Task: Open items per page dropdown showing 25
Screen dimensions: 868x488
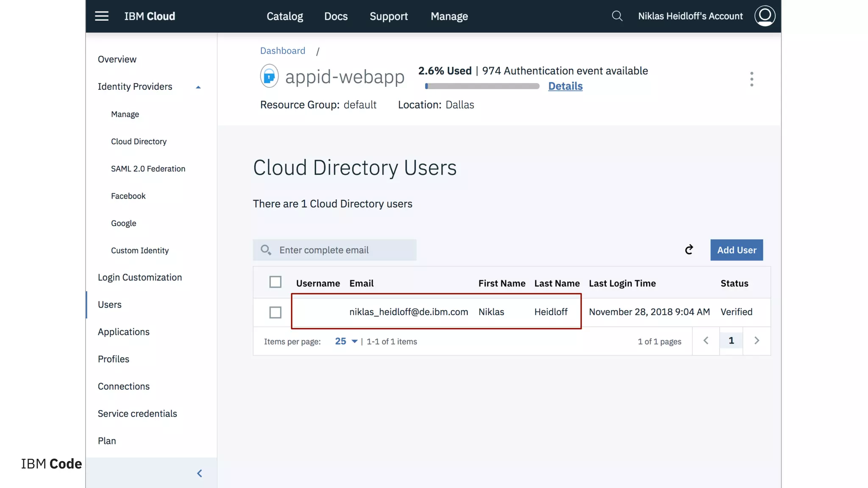Action: point(346,341)
